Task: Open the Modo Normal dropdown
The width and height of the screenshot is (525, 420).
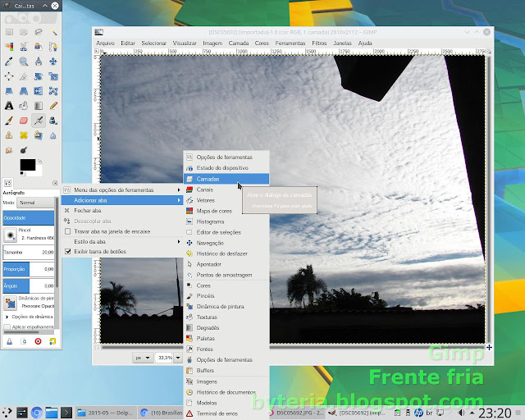Action: tap(35, 203)
